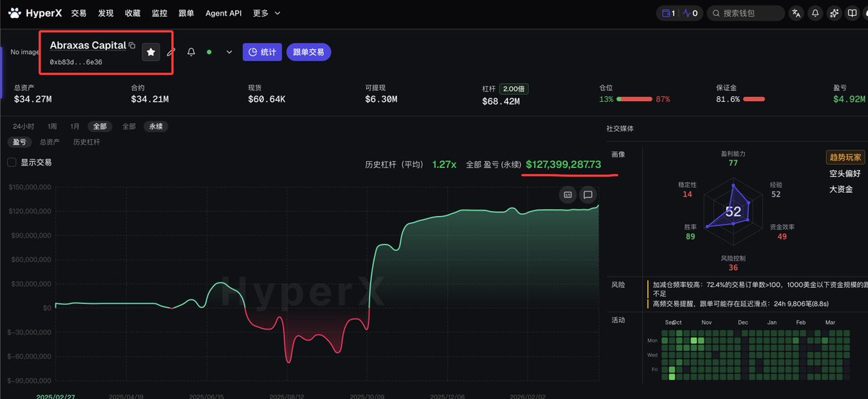Set an alert with the wallet bell icon
The height and width of the screenshot is (399, 868).
tap(191, 52)
